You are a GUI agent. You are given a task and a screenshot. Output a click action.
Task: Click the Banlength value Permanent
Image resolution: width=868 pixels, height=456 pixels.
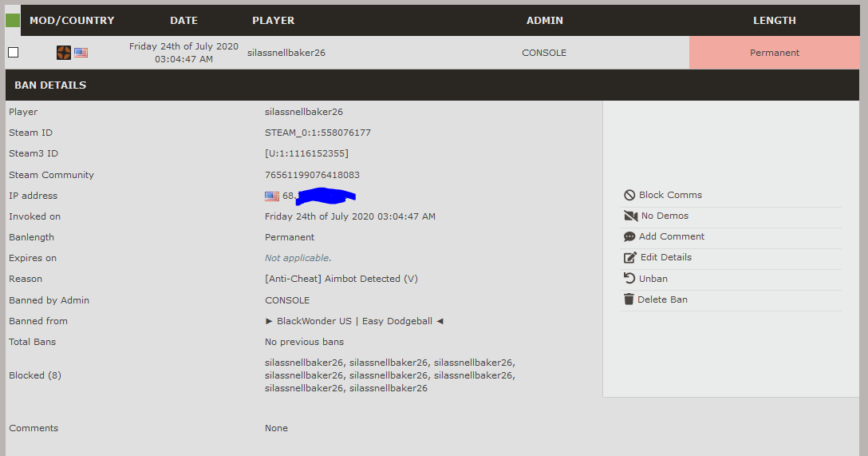coord(290,237)
